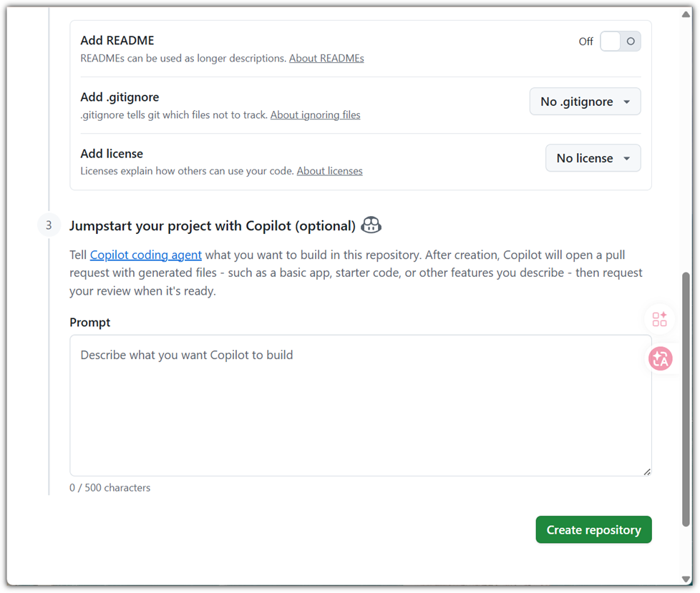Expand the No .gitignore dropdown

585,102
